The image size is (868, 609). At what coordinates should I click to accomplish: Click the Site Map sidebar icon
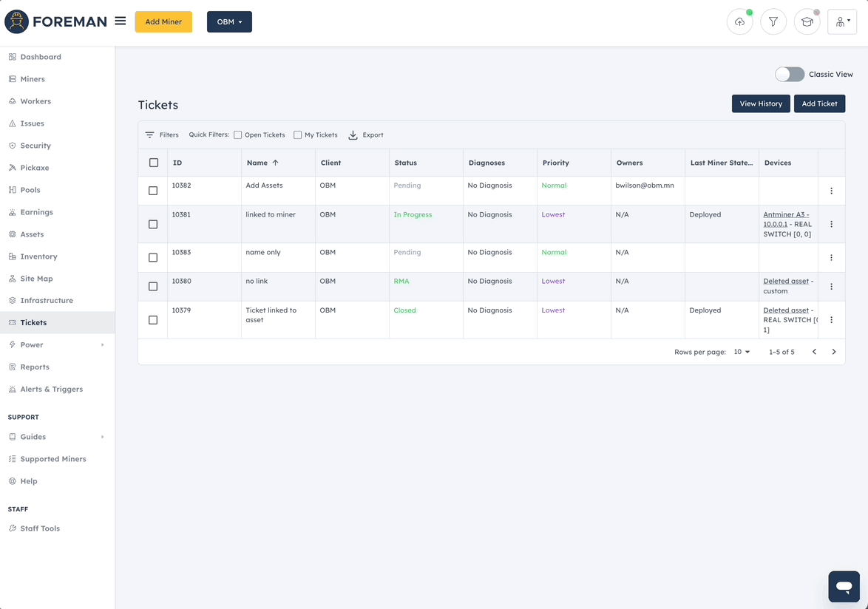[x=12, y=278]
